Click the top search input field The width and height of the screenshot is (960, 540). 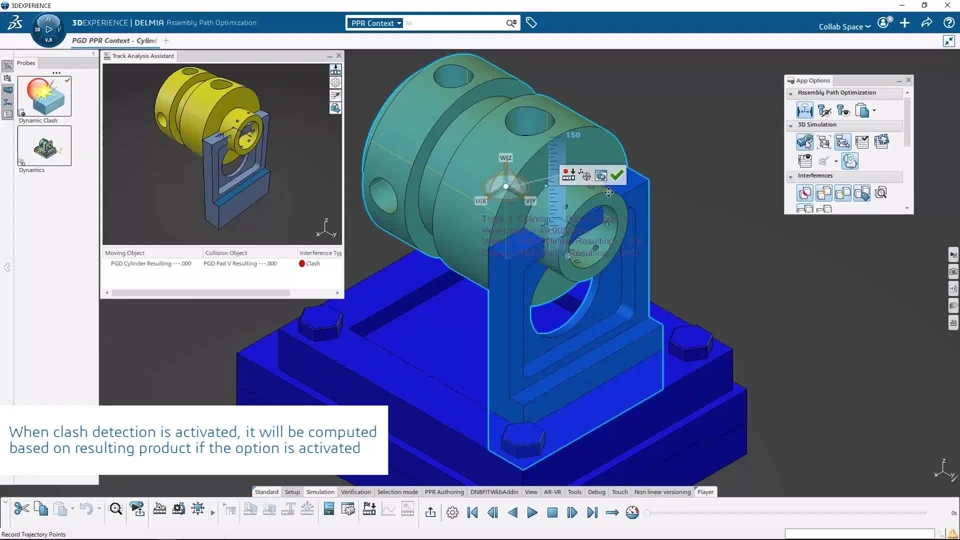point(454,23)
